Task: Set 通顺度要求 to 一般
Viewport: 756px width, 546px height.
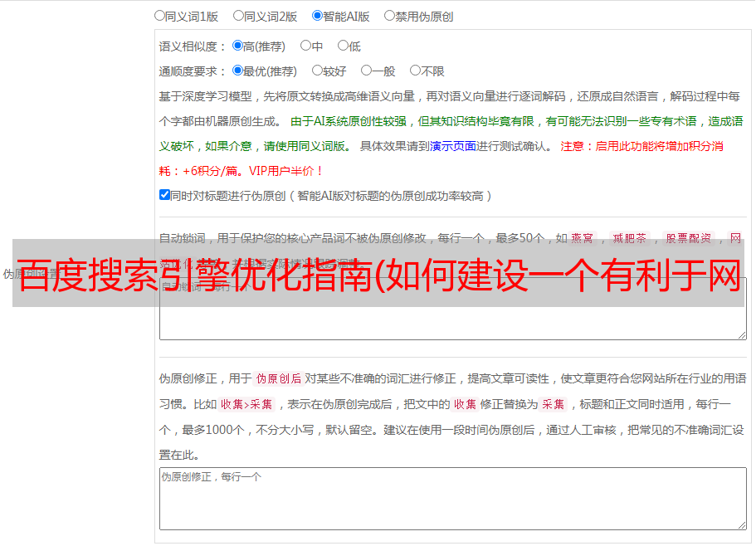Action: click(x=367, y=71)
